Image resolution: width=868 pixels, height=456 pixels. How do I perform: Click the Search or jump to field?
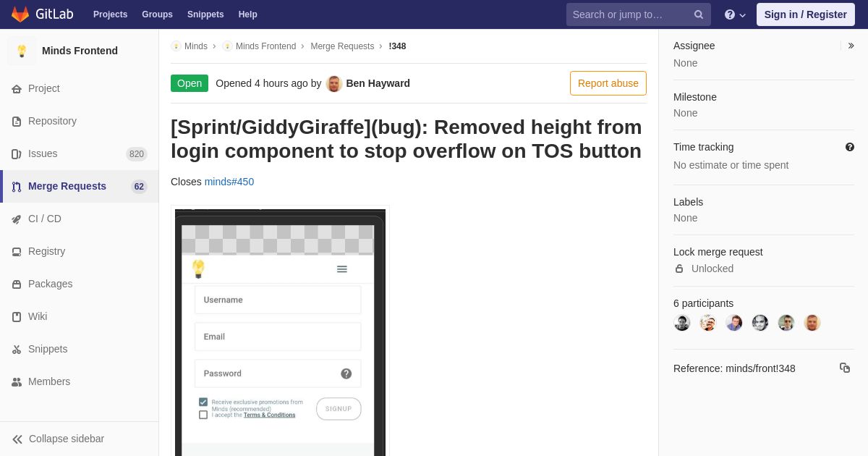[x=639, y=14]
